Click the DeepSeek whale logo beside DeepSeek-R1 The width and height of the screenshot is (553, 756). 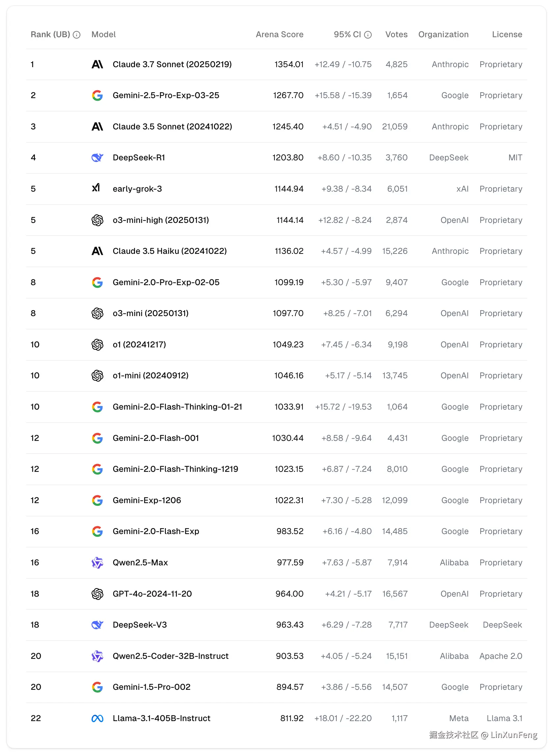(x=97, y=157)
